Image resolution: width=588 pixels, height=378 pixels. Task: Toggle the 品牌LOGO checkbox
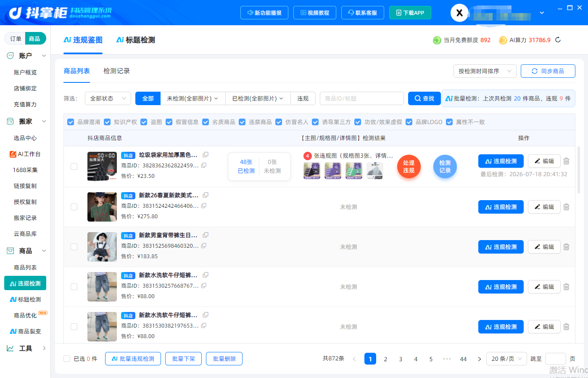(x=409, y=122)
